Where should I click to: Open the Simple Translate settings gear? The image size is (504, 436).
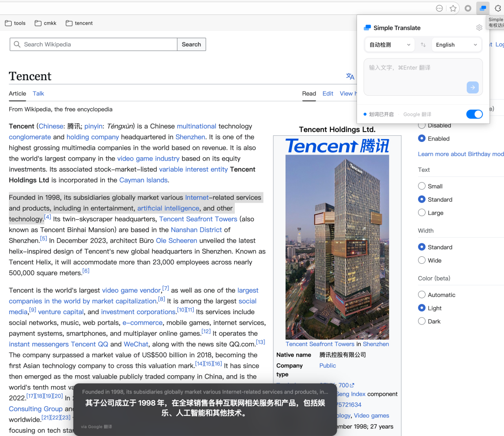[479, 28]
